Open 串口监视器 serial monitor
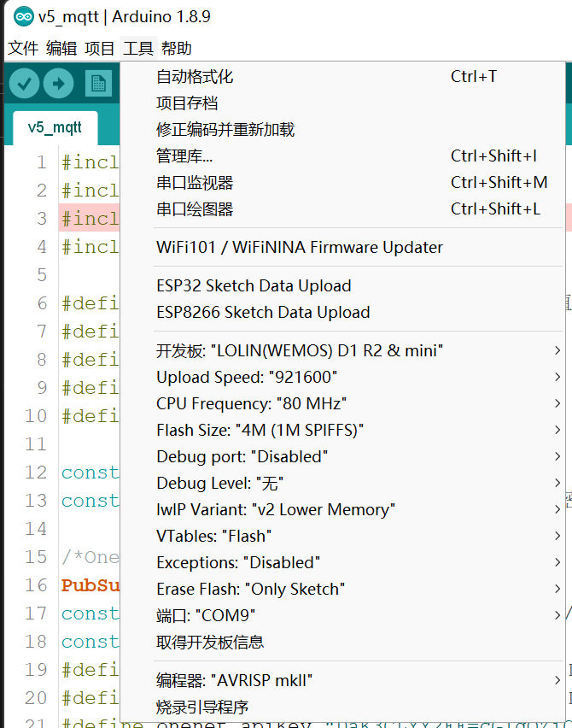The height and width of the screenshot is (728, 572). [x=342, y=183]
